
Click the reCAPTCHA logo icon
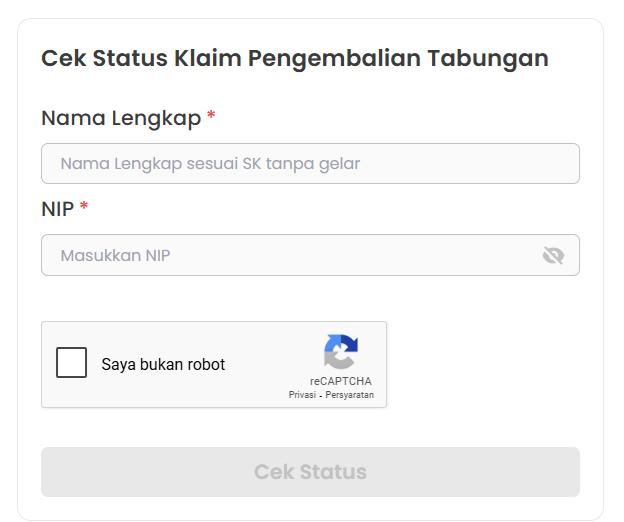340,352
